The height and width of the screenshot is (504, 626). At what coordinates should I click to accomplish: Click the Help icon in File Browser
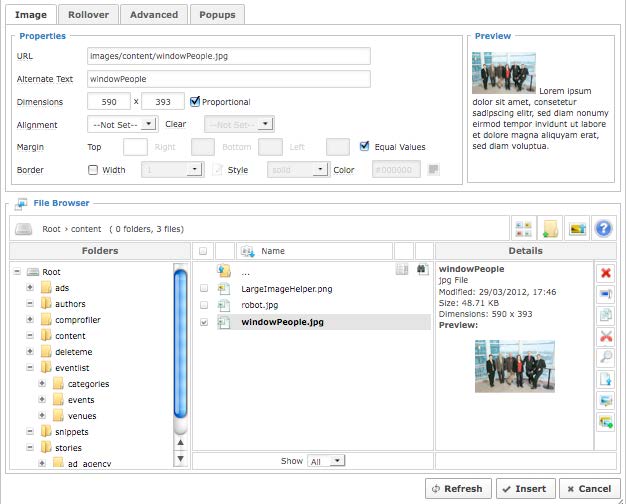[x=603, y=229]
